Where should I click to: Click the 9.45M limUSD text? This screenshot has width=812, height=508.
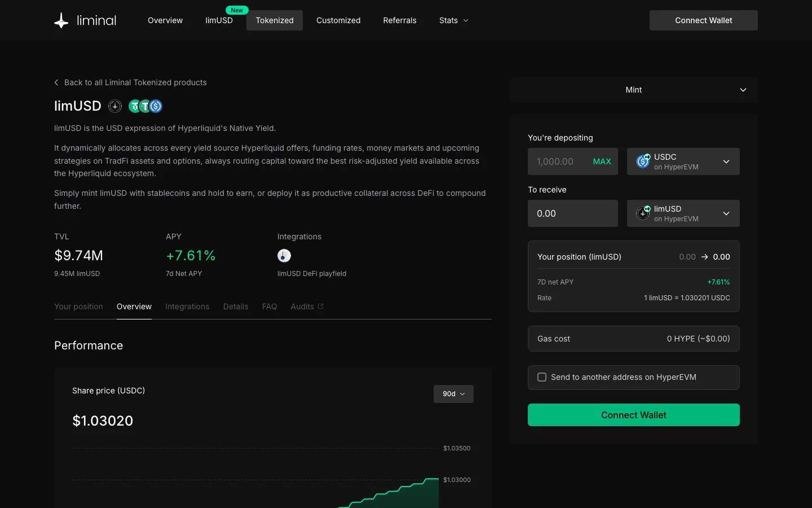point(77,274)
